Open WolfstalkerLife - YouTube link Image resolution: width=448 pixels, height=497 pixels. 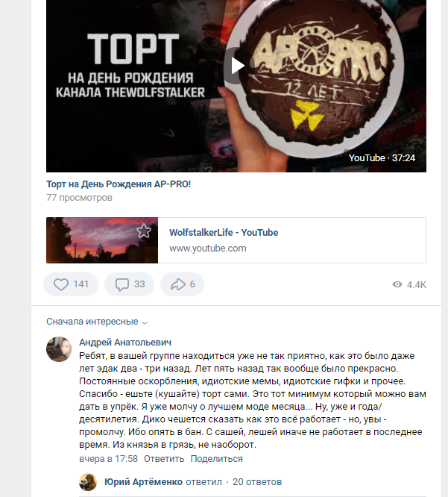[x=224, y=232]
